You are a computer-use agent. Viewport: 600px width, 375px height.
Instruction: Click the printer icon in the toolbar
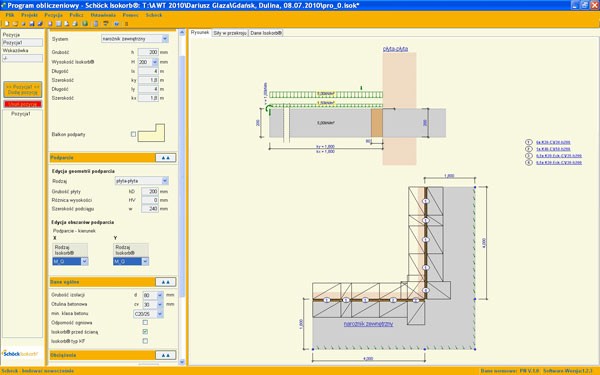[x=75, y=24]
